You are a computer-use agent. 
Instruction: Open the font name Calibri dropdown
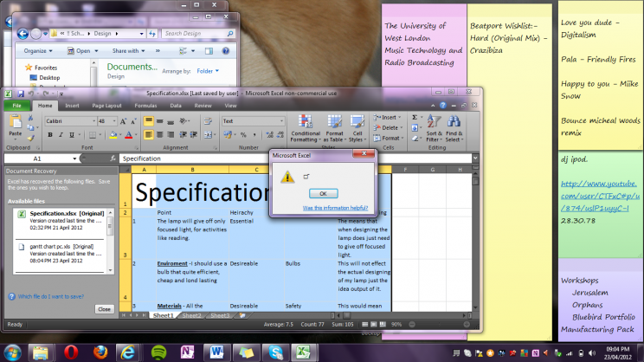pyautogui.click(x=93, y=121)
